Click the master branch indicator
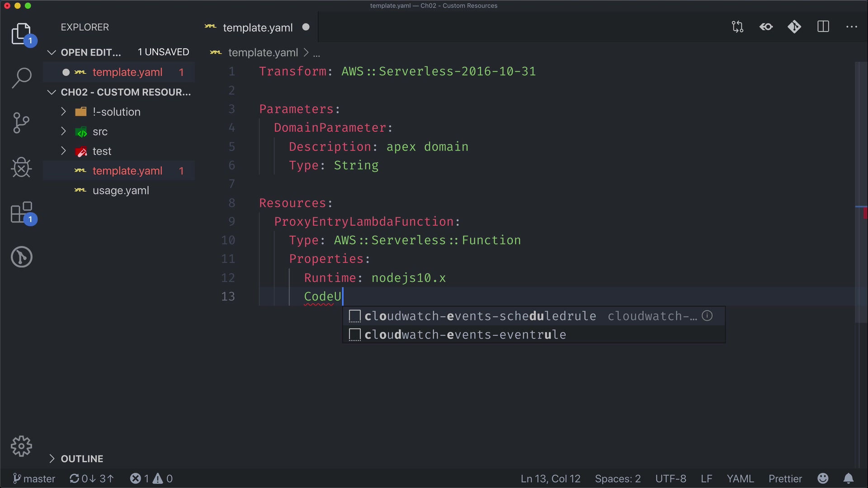 coord(34,479)
